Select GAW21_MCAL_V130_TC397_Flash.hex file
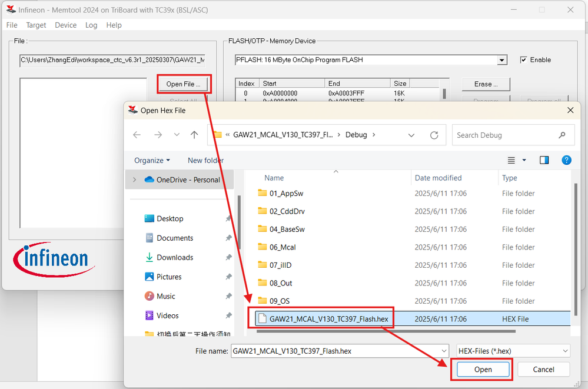The image size is (588, 389). (330, 318)
